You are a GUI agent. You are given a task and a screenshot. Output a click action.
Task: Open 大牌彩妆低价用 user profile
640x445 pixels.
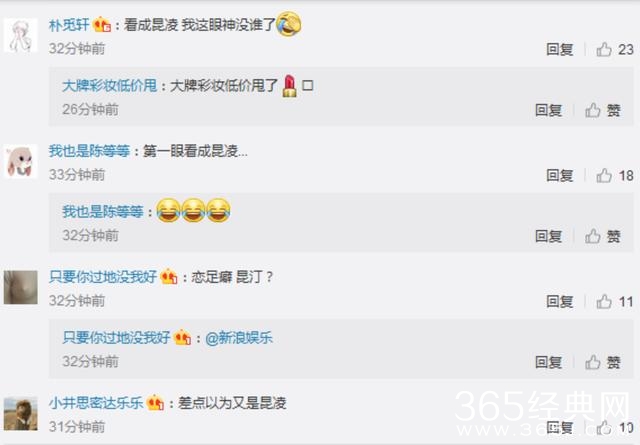109,86
